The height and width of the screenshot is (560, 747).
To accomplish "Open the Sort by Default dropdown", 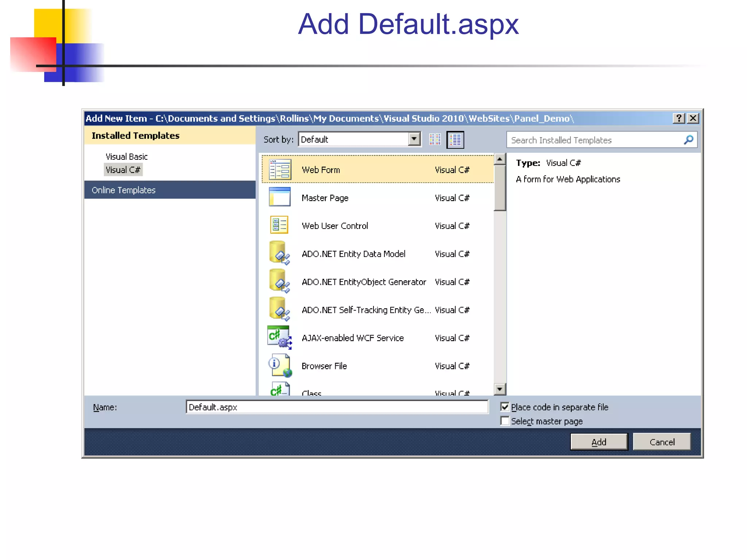I will click(x=414, y=139).
